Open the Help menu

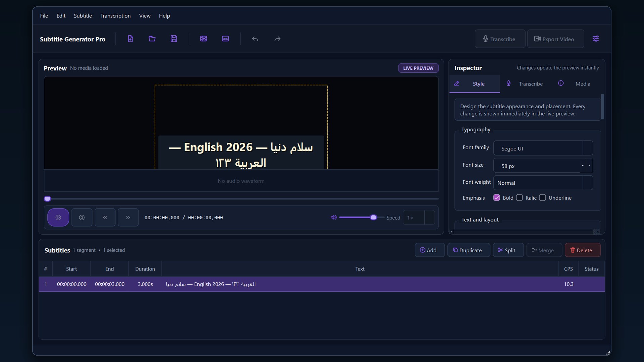(x=164, y=16)
